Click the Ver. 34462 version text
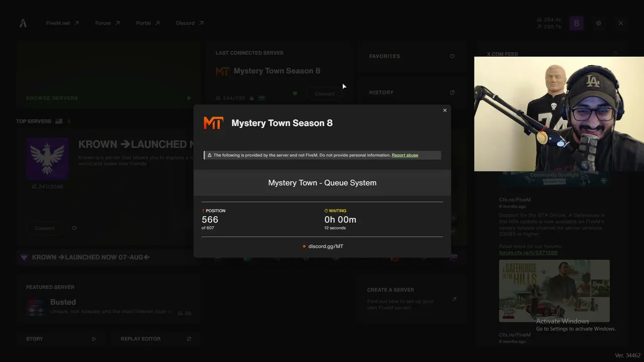The image size is (644, 362). [x=628, y=355]
